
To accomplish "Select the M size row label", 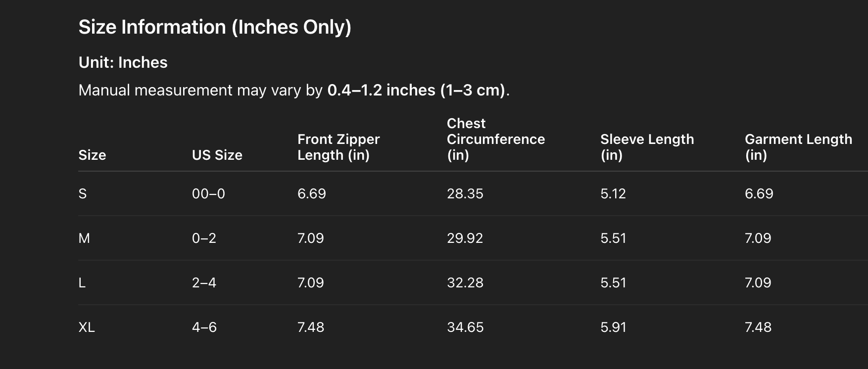I will point(84,238).
